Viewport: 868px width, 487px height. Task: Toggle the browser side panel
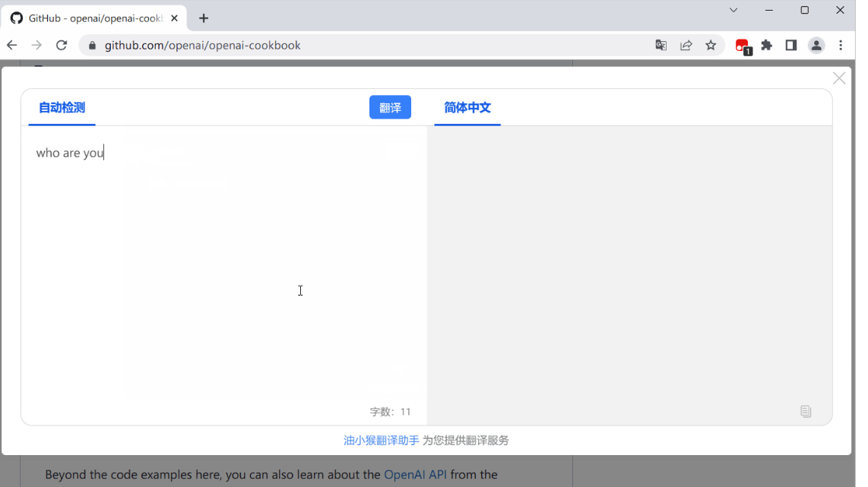(x=790, y=46)
